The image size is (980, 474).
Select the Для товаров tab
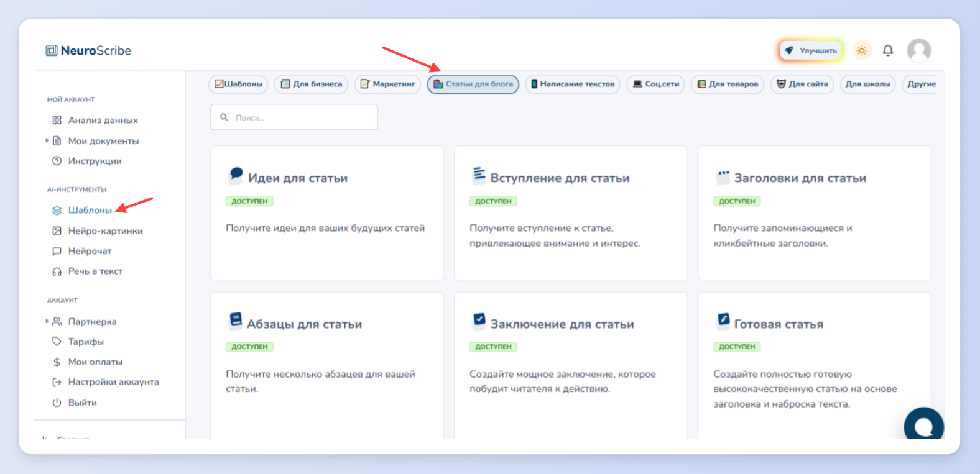[x=728, y=84]
